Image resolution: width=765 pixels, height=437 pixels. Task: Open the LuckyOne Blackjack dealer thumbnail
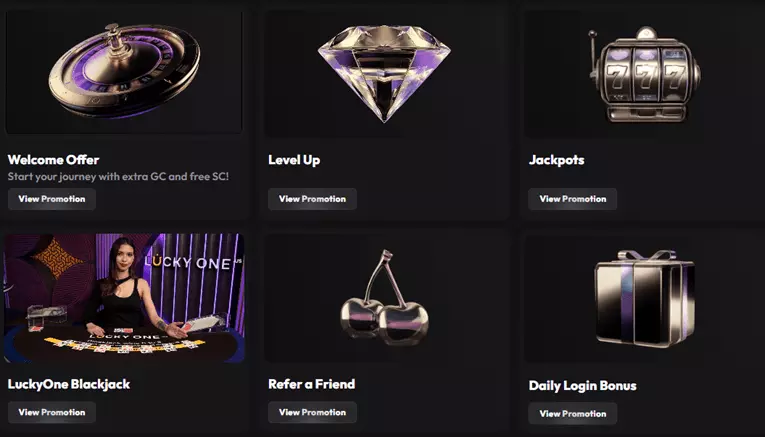pos(124,298)
